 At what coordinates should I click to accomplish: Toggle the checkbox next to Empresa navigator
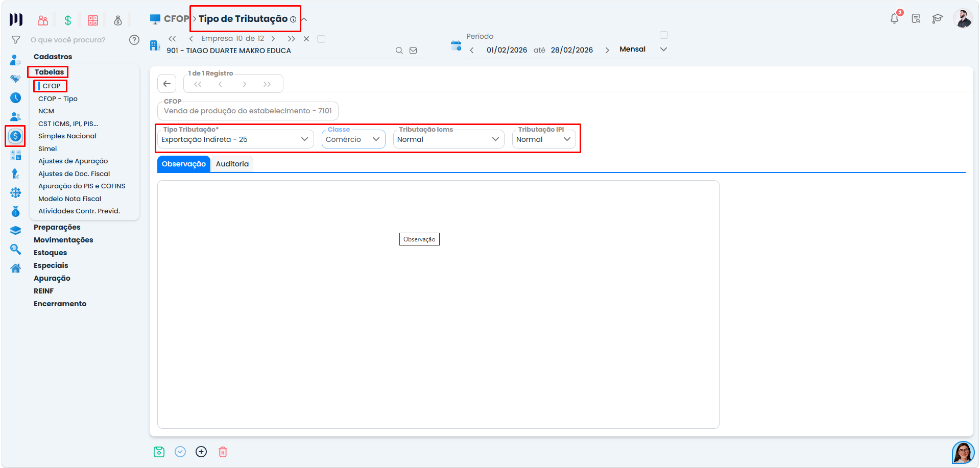tap(321, 39)
